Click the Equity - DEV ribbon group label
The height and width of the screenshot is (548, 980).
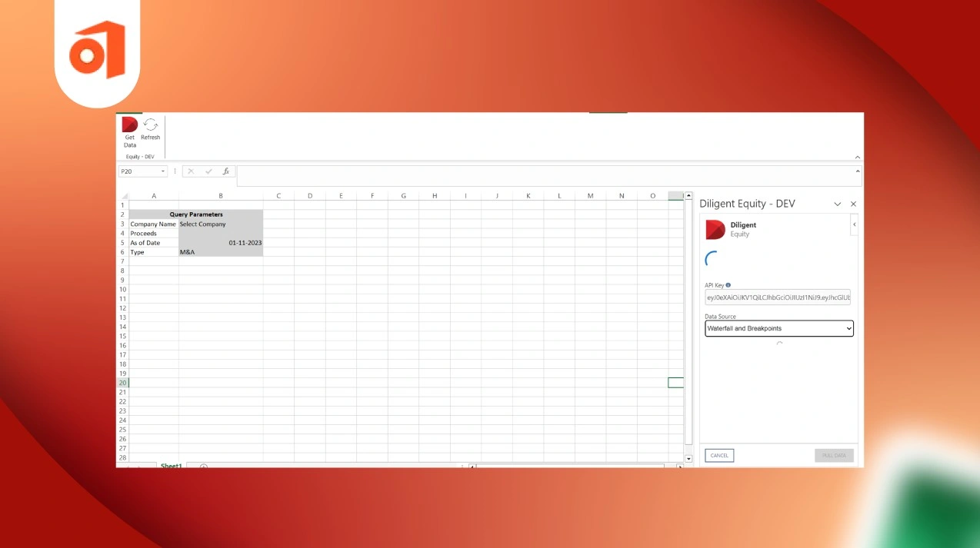140,157
